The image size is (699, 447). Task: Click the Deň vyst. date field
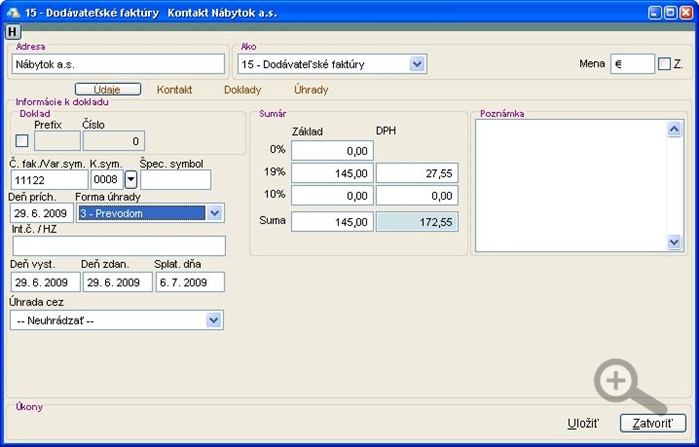(x=45, y=282)
